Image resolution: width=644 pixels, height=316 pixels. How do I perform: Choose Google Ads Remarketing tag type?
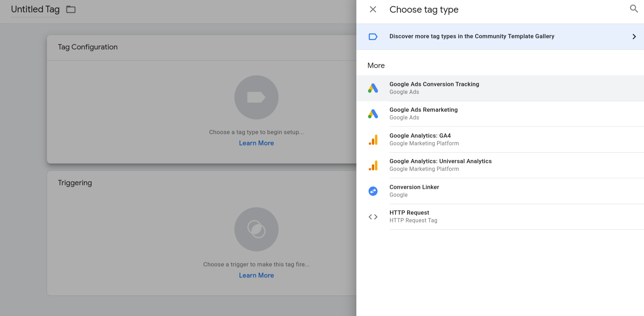pyautogui.click(x=423, y=113)
